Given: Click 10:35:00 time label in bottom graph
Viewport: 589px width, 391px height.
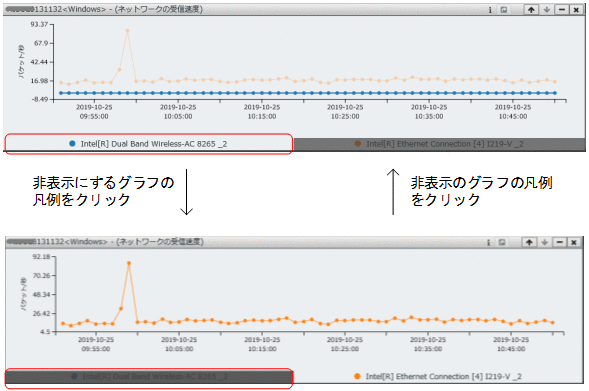Looking at the screenshot, I should point(428,349).
